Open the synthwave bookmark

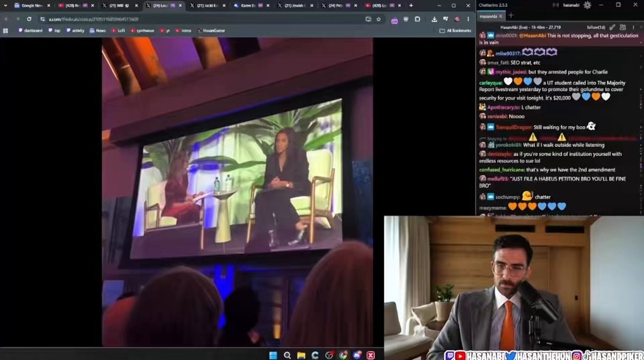click(x=142, y=31)
